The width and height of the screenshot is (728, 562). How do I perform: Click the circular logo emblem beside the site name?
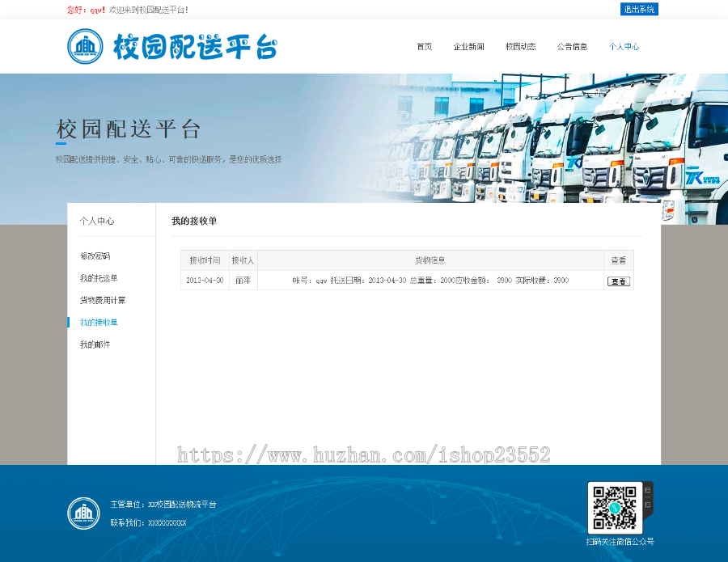point(85,47)
